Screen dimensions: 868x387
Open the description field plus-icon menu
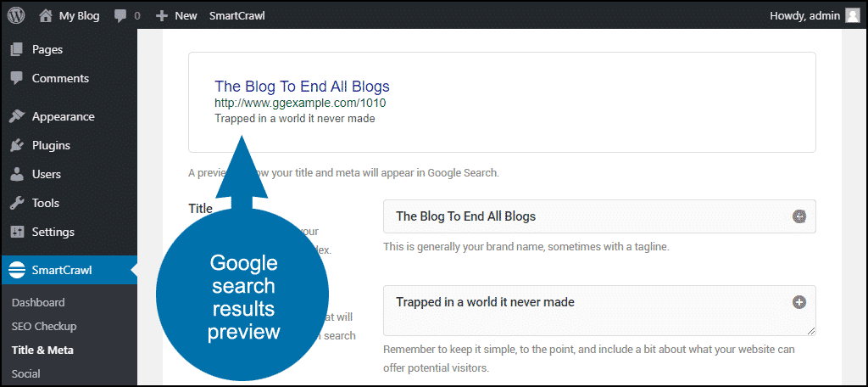click(x=798, y=302)
